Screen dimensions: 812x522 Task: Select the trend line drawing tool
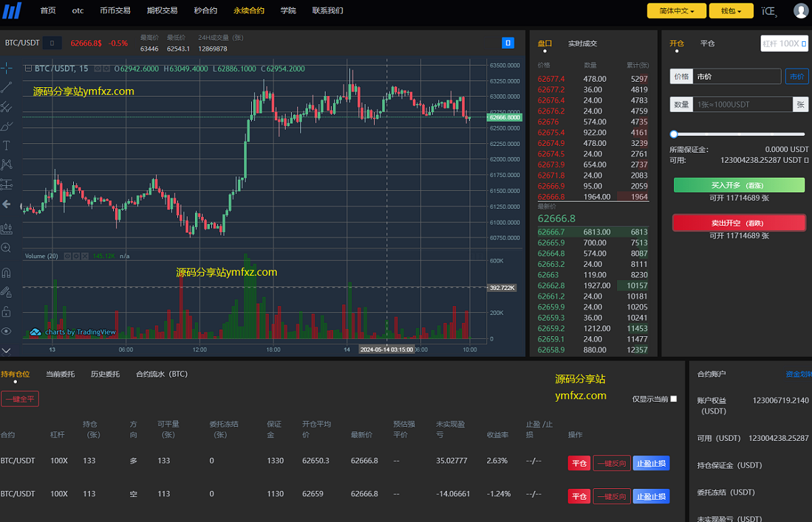click(x=7, y=87)
